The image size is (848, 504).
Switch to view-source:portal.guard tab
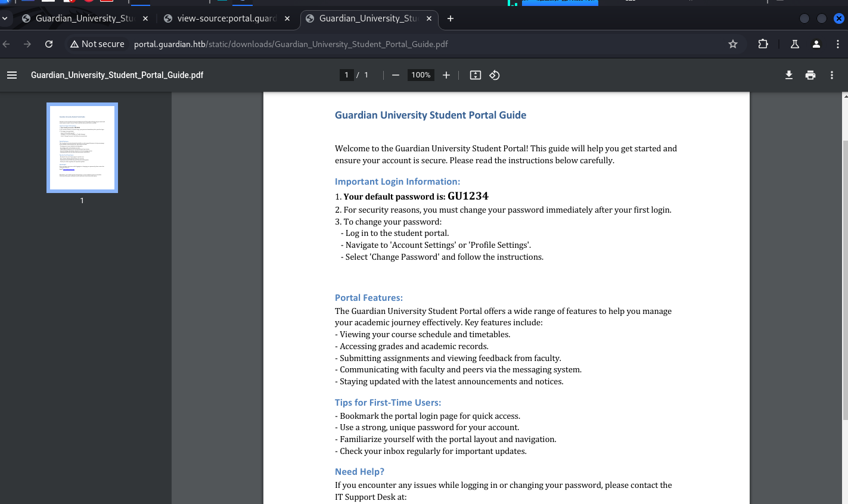[x=227, y=18]
